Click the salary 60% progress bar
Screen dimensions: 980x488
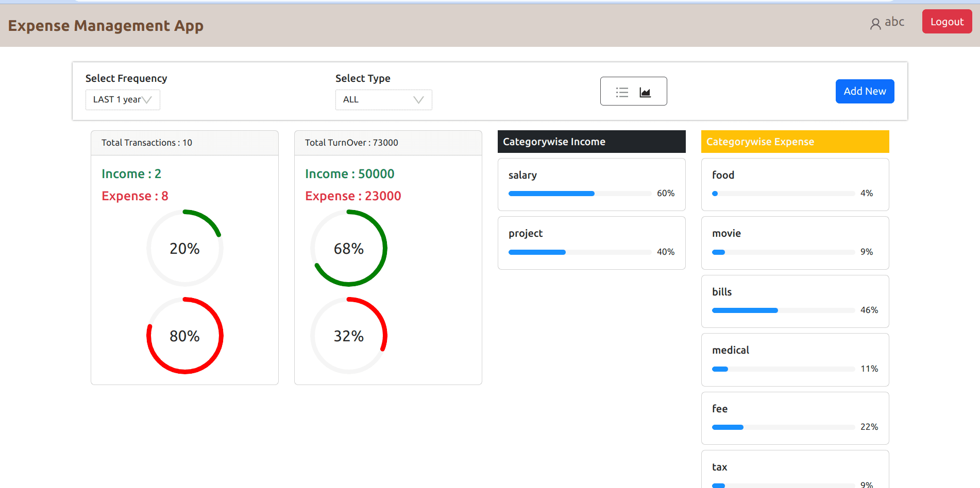pos(580,194)
